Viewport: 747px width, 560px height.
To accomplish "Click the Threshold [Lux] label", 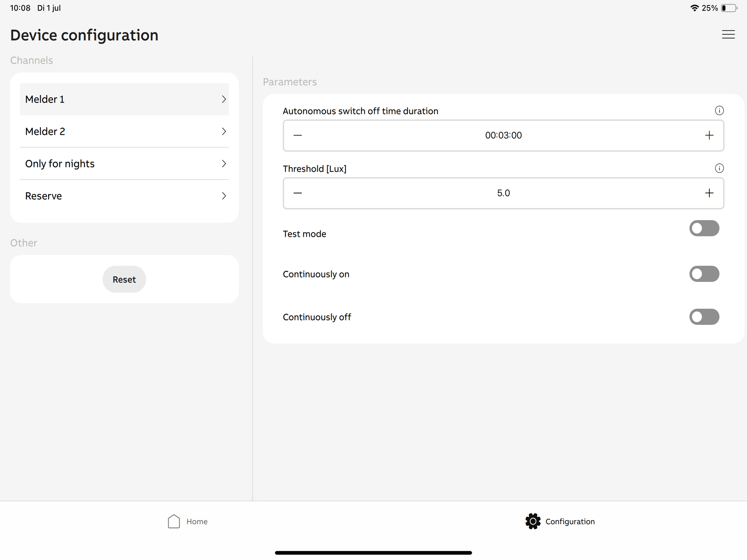I will tap(314, 169).
